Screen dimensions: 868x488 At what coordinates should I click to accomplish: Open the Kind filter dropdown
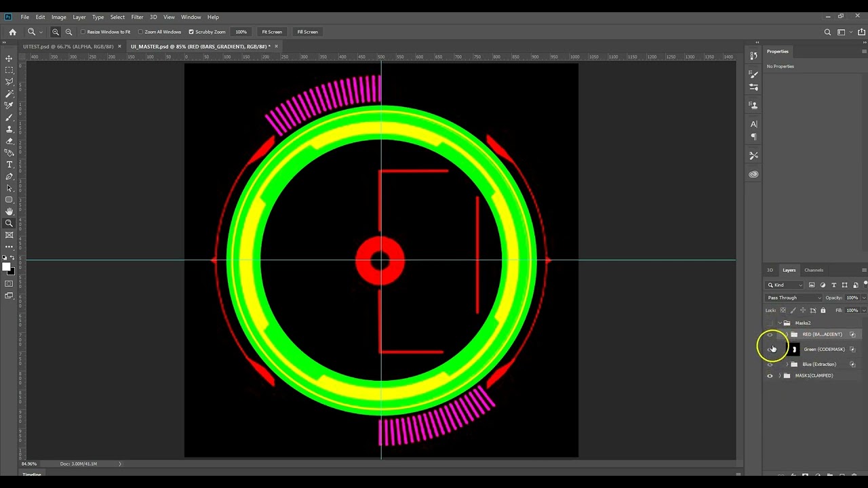pos(785,285)
